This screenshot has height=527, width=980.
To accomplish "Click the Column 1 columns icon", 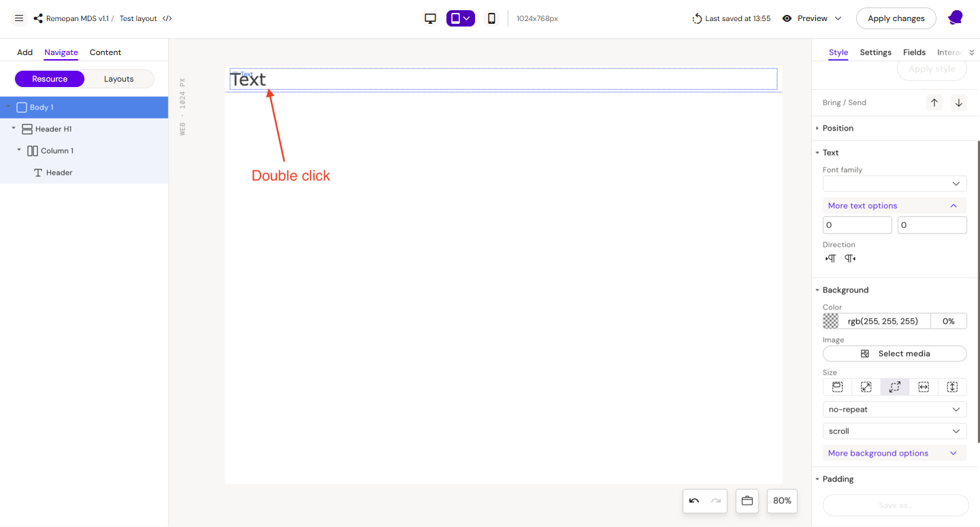I will tap(33, 151).
